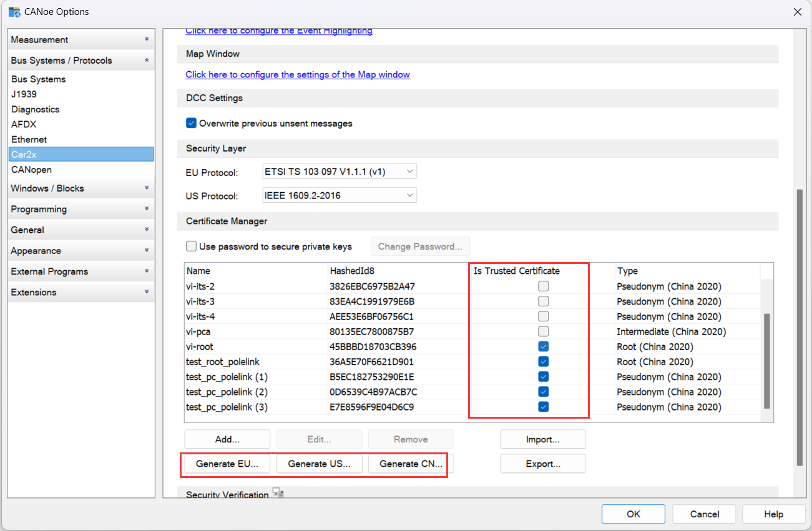
Task: Click the CANoe Options title bar icon
Action: (14, 11)
